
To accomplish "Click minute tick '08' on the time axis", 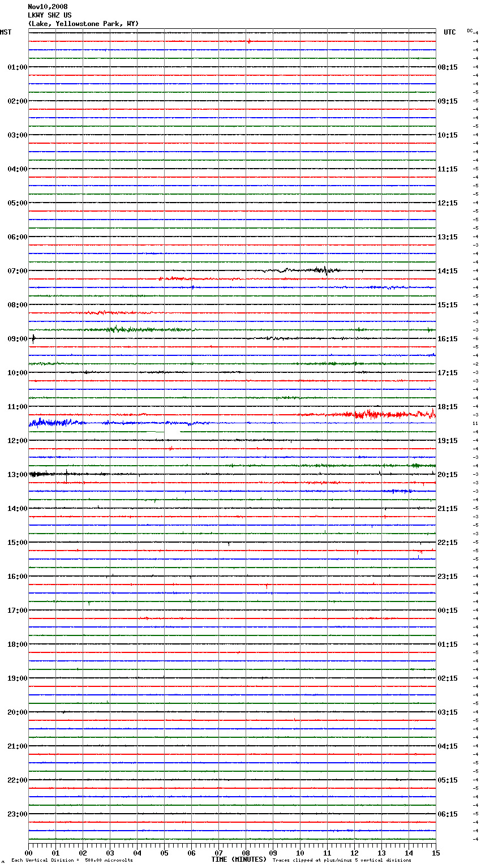I will (246, 853).
